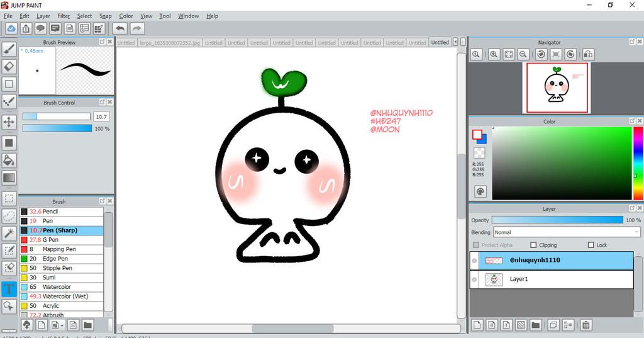Open the Window menu
644x338 pixels.
189,16
